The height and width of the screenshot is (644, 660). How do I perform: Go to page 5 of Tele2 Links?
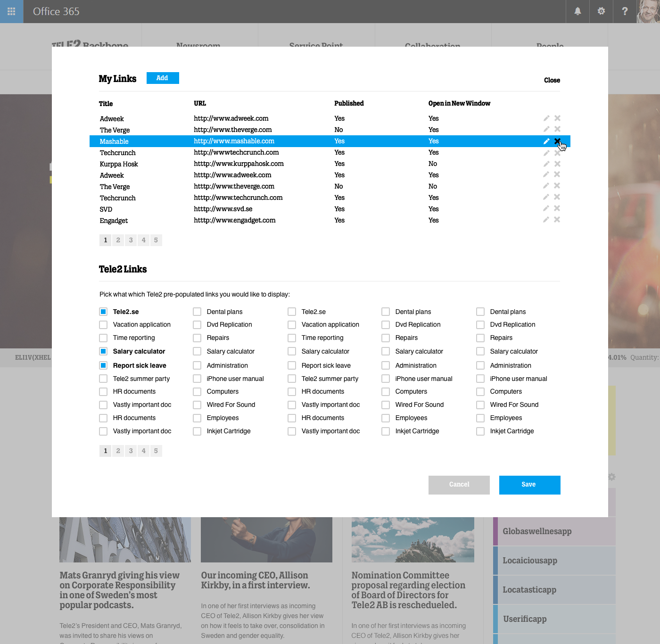coord(156,451)
